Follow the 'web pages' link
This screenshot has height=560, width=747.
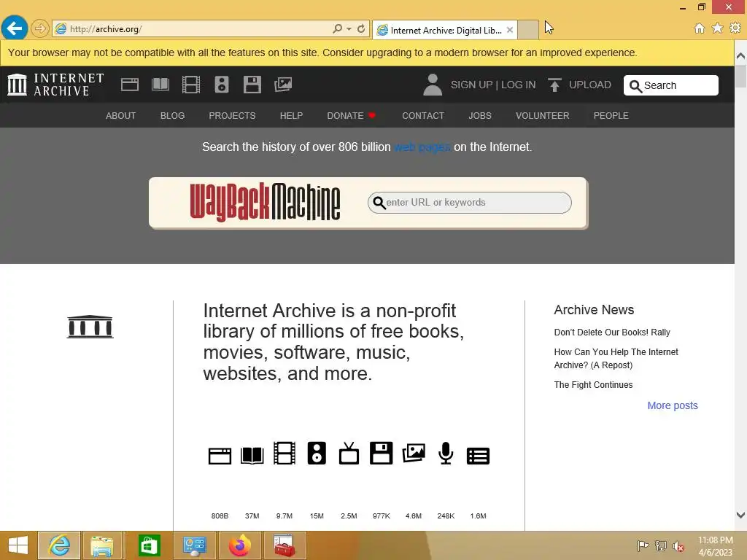pyautogui.click(x=422, y=147)
